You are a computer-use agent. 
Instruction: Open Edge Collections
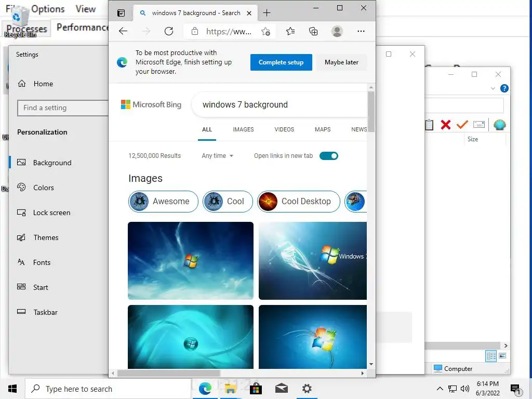(x=313, y=31)
